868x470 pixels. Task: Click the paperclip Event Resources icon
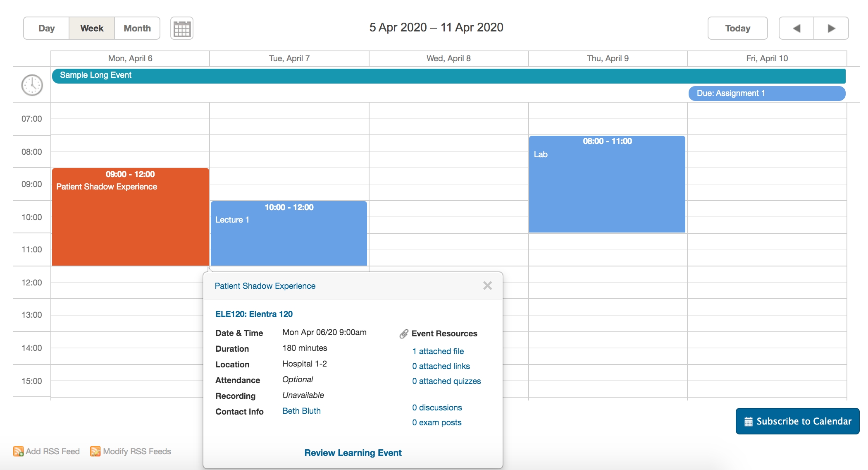[x=404, y=334]
